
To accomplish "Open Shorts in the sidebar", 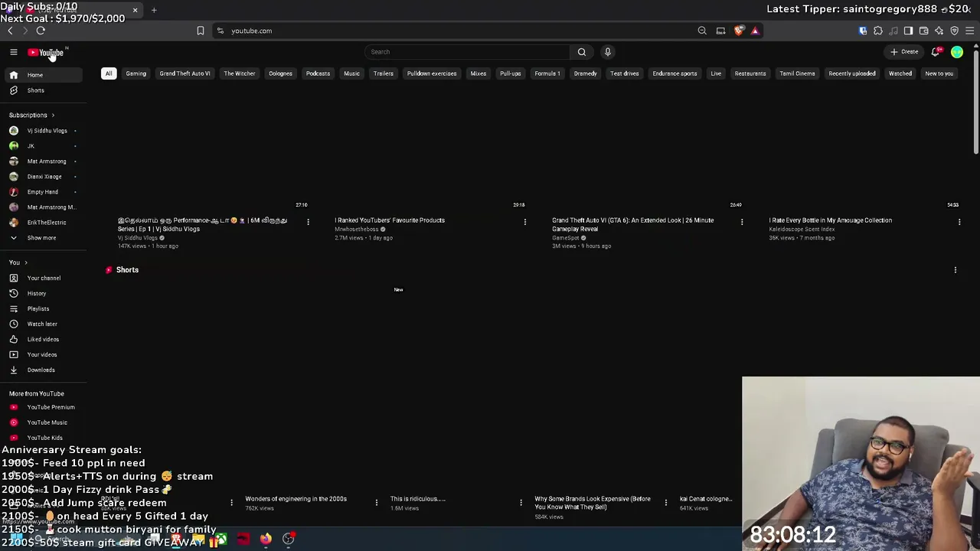I will [x=43, y=90].
